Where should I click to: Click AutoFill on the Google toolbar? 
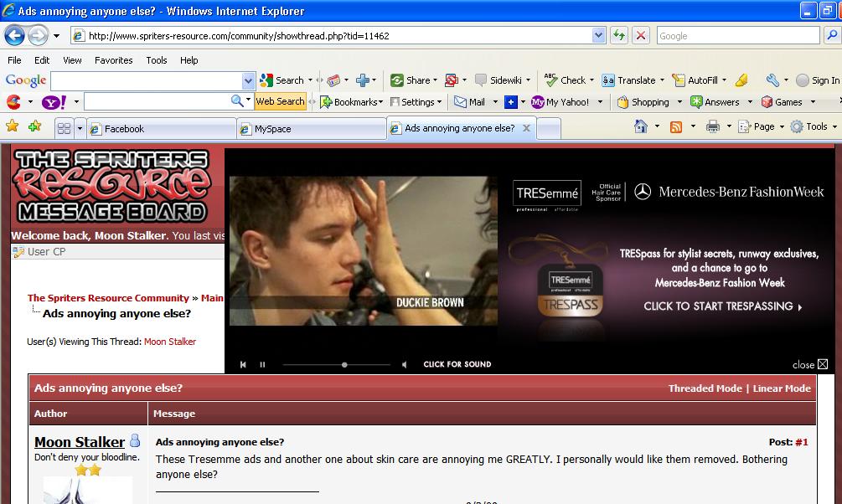pyautogui.click(x=700, y=80)
